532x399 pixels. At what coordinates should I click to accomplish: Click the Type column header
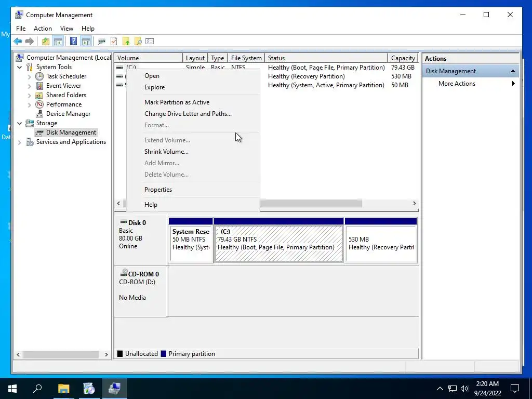pos(217,58)
